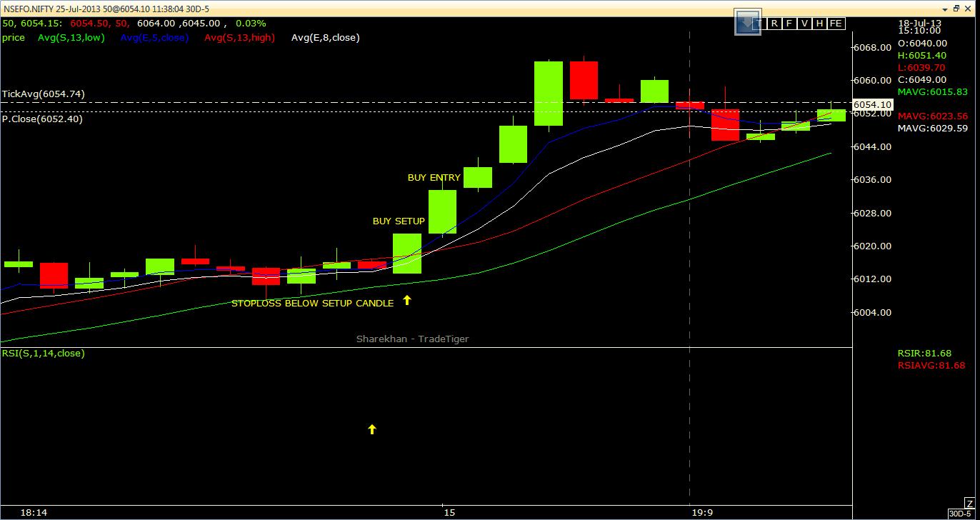The image size is (980, 520).
Task: Click the 6036.00 price axis label
Action: tap(873, 180)
